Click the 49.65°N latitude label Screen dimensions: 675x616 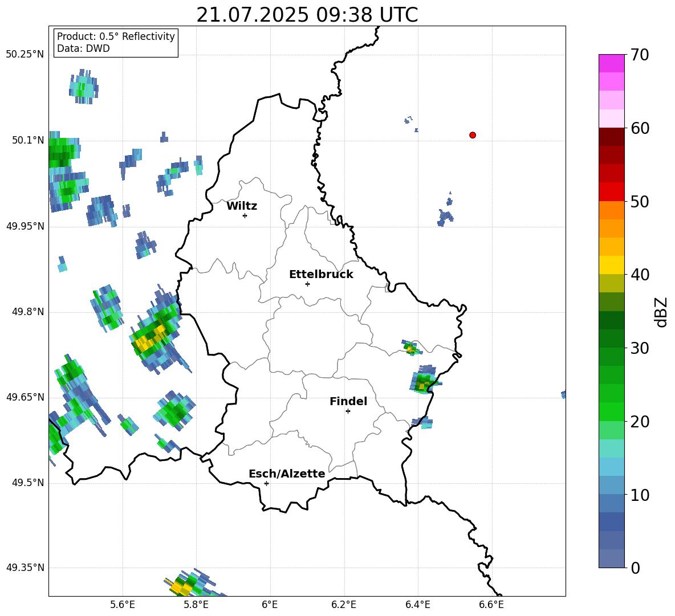coord(25,397)
